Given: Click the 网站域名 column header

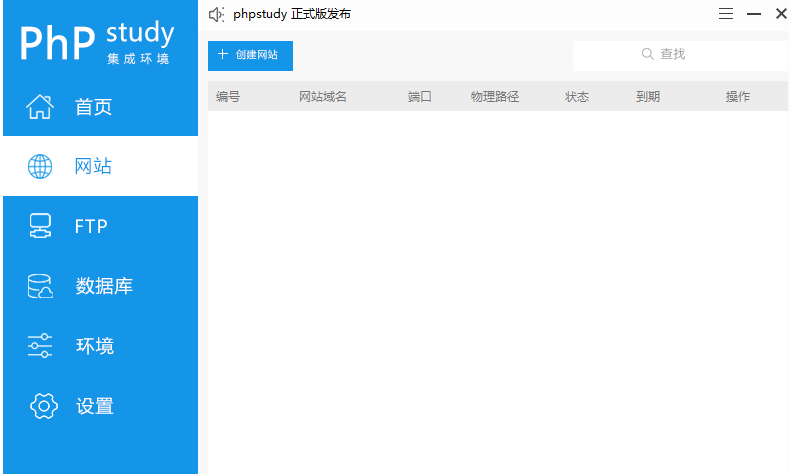Looking at the screenshot, I should point(323,97).
